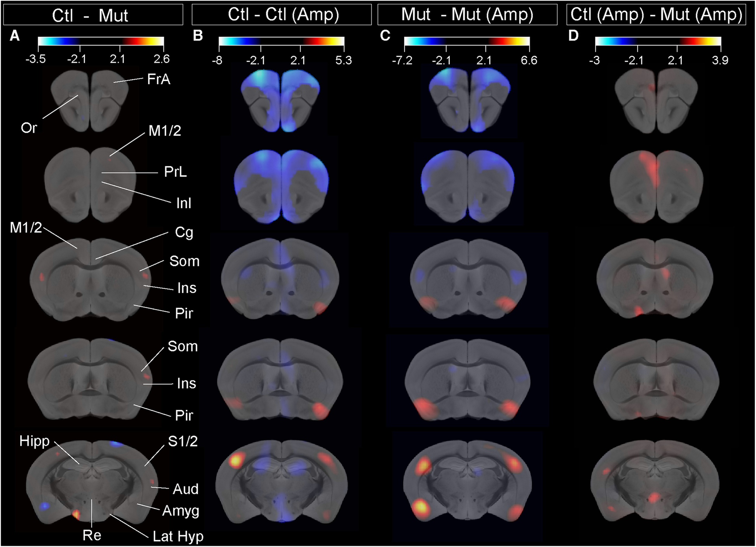Select the panel letter A
The height and width of the screenshot is (547, 756).
point(15,36)
